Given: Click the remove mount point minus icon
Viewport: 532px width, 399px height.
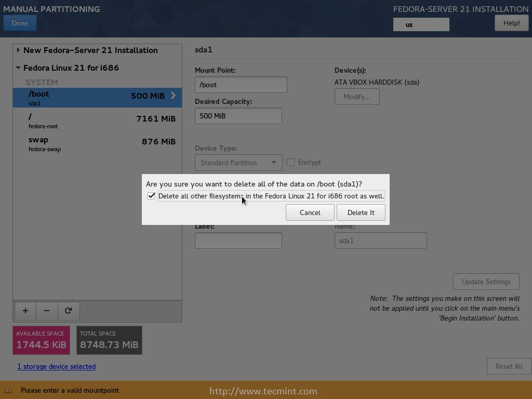Looking at the screenshot, I should 47,311.
